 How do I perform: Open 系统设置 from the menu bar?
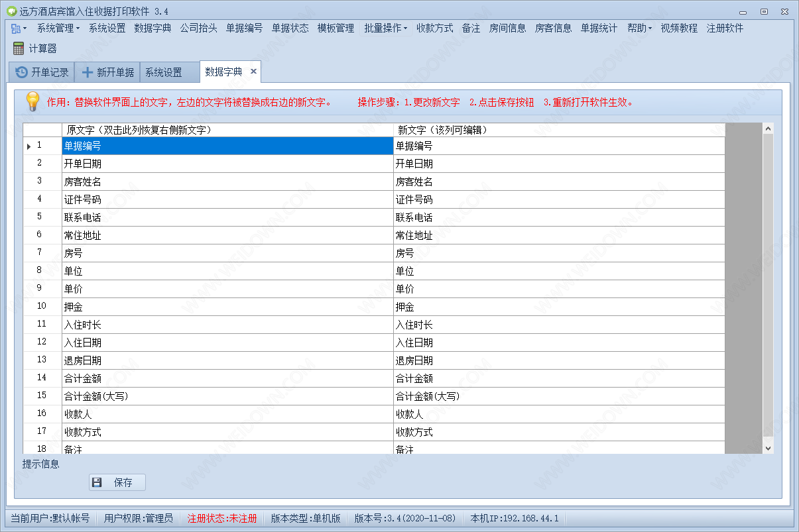click(x=107, y=28)
